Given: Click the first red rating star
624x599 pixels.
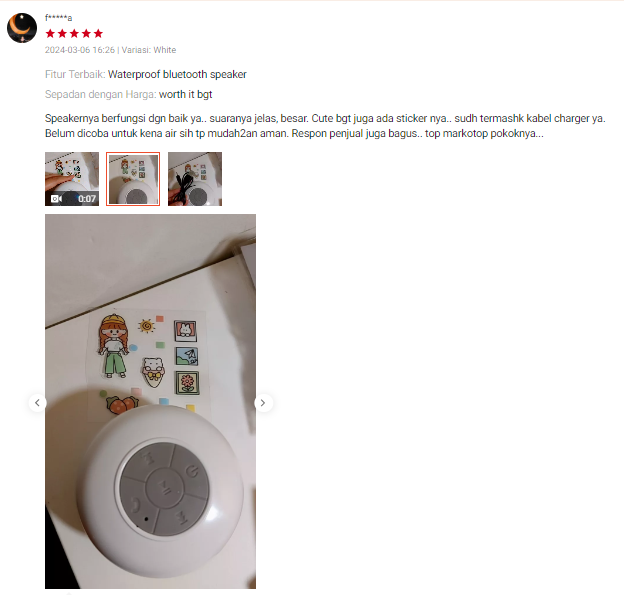Looking at the screenshot, I should [50, 33].
